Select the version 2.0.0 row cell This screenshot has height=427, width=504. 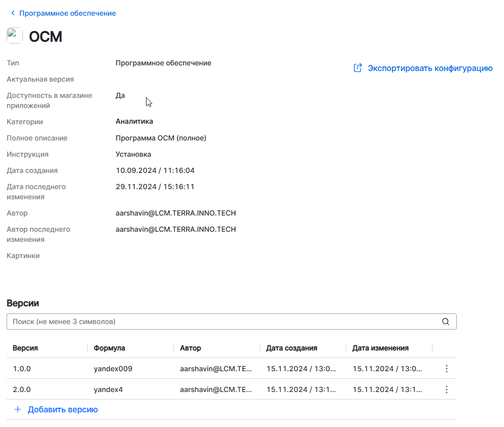tap(22, 389)
